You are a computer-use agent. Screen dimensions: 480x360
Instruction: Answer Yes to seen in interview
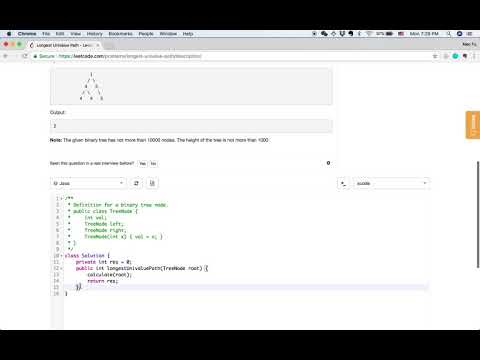(x=142, y=163)
